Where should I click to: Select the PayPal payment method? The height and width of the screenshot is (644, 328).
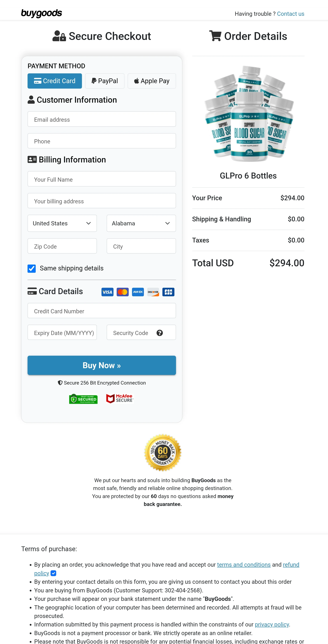[x=105, y=81]
